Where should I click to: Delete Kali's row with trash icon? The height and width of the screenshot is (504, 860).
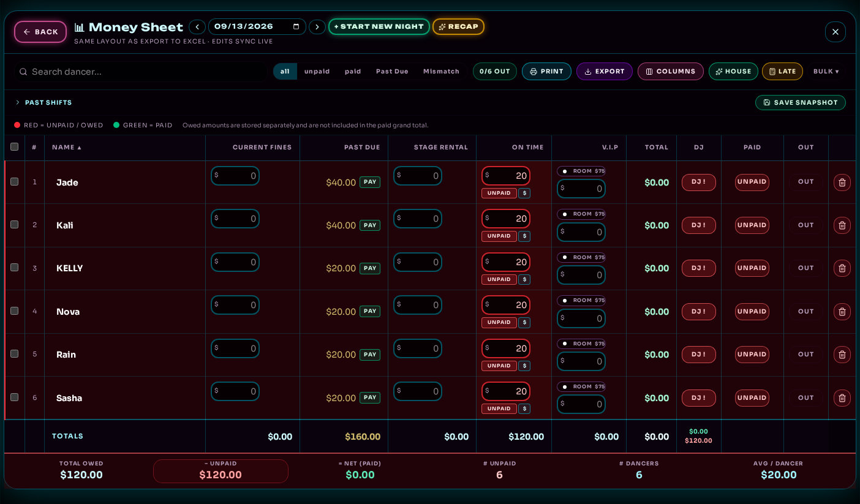click(x=842, y=225)
